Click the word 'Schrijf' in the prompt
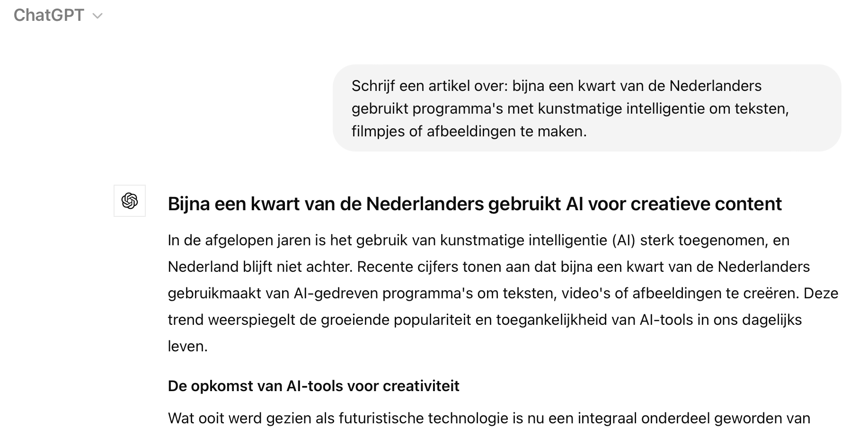This screenshot has height=429, width=868. [x=373, y=86]
